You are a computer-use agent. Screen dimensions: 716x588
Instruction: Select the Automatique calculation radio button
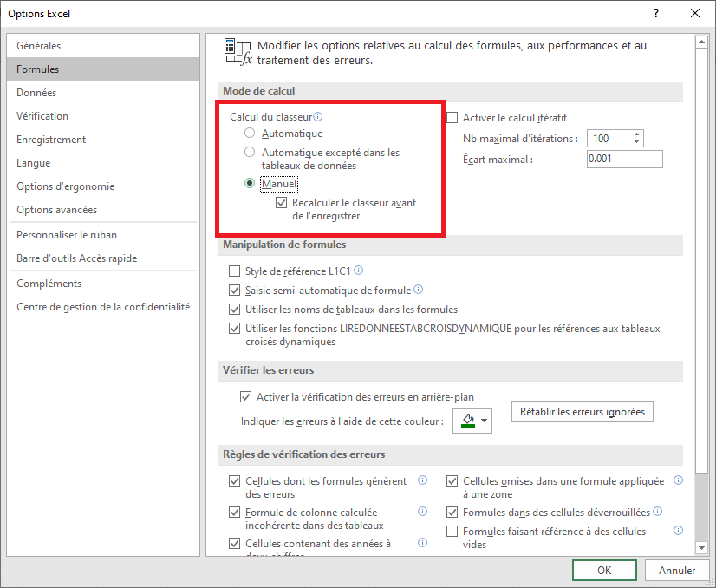click(250, 133)
